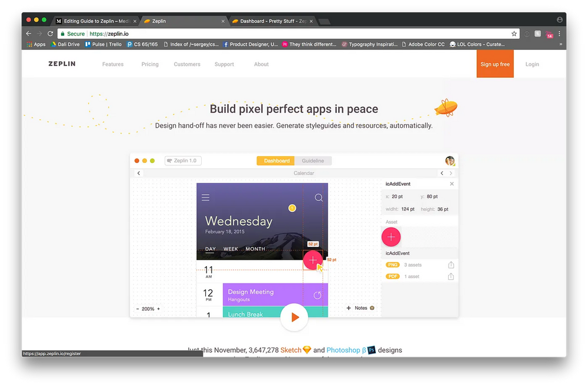Click the search magnifier in the Wednesday calendar mockup
The width and height of the screenshot is (588, 388).
point(319,198)
